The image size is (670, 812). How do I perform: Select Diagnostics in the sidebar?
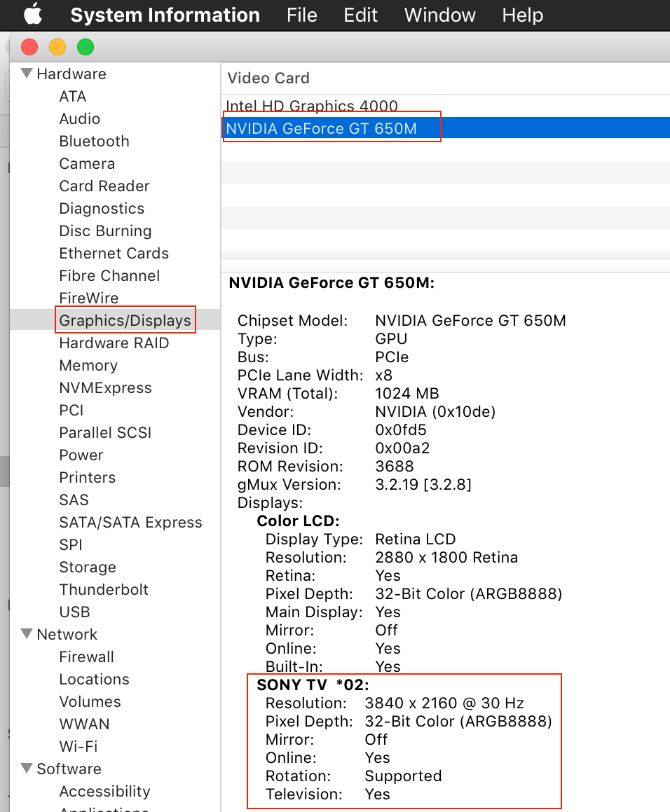click(102, 208)
